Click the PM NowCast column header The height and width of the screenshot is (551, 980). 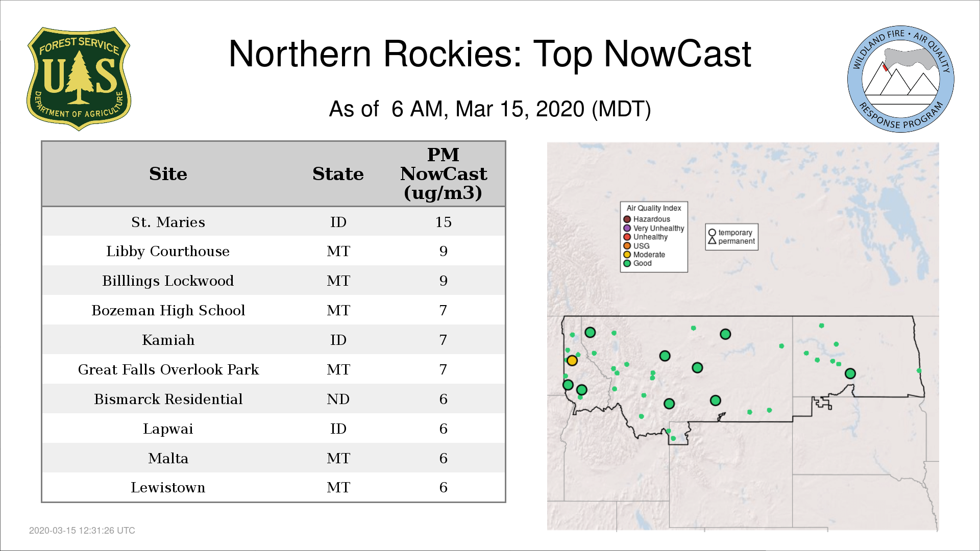pos(443,174)
